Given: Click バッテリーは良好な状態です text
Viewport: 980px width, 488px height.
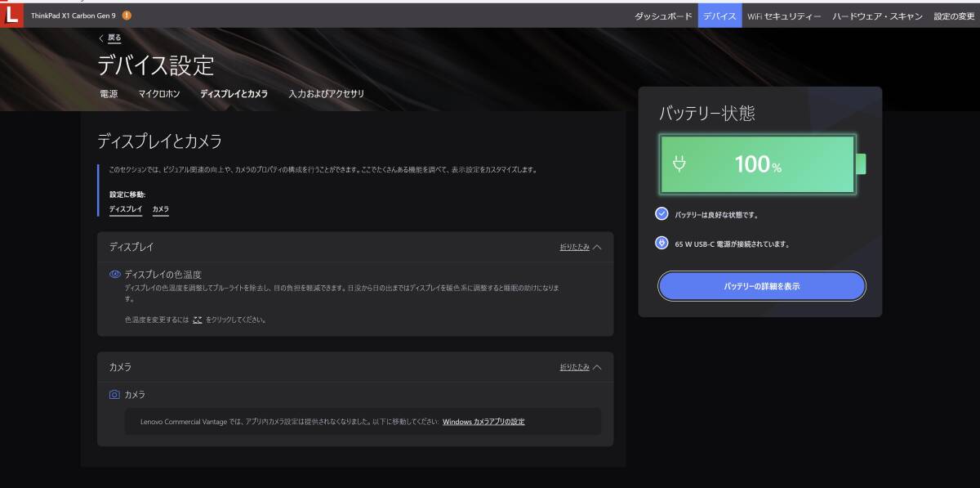Looking at the screenshot, I should (716, 215).
